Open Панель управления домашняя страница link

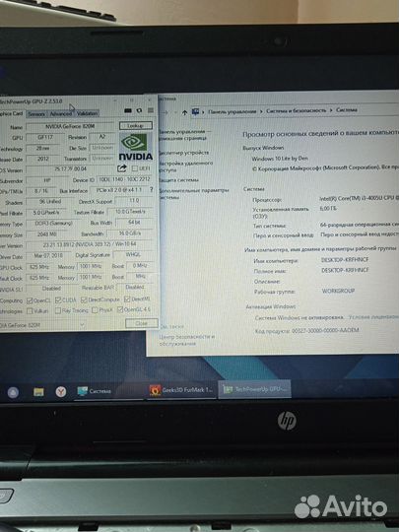(x=185, y=135)
